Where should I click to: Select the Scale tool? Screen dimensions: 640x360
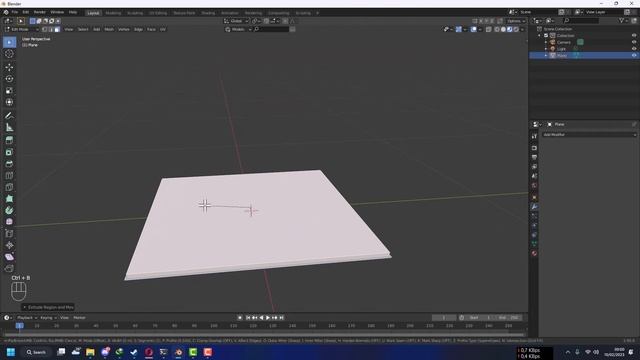(9, 91)
